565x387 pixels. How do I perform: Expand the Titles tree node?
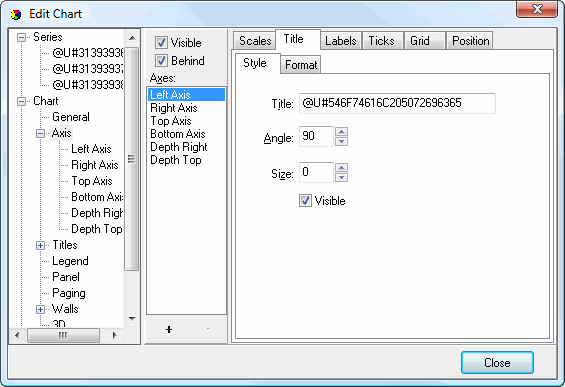pyautogui.click(x=40, y=245)
